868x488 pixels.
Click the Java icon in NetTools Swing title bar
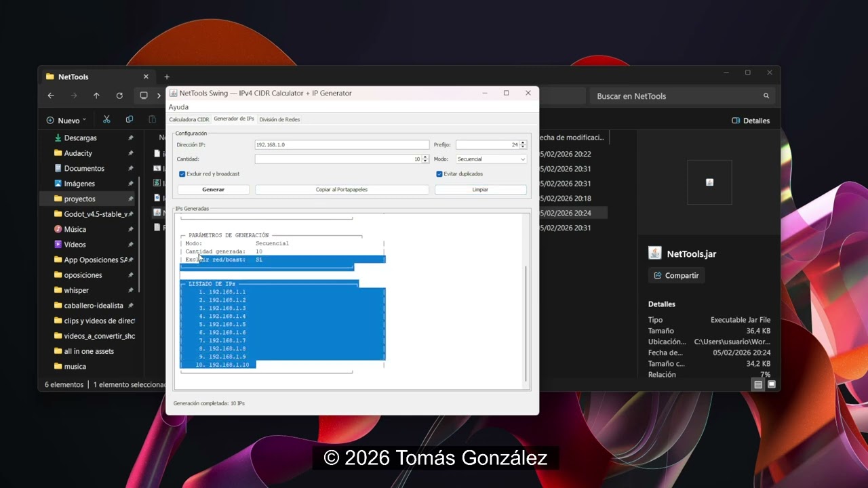click(x=174, y=93)
